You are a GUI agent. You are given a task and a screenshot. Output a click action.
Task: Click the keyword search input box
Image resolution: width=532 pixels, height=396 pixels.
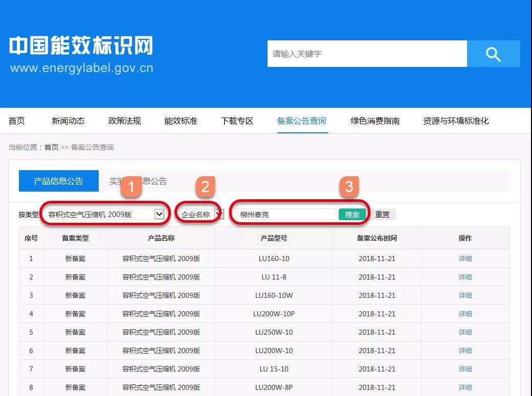pyautogui.click(x=367, y=54)
